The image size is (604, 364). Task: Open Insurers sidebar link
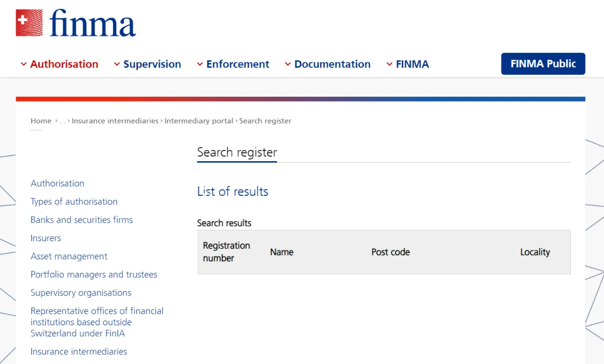(46, 238)
